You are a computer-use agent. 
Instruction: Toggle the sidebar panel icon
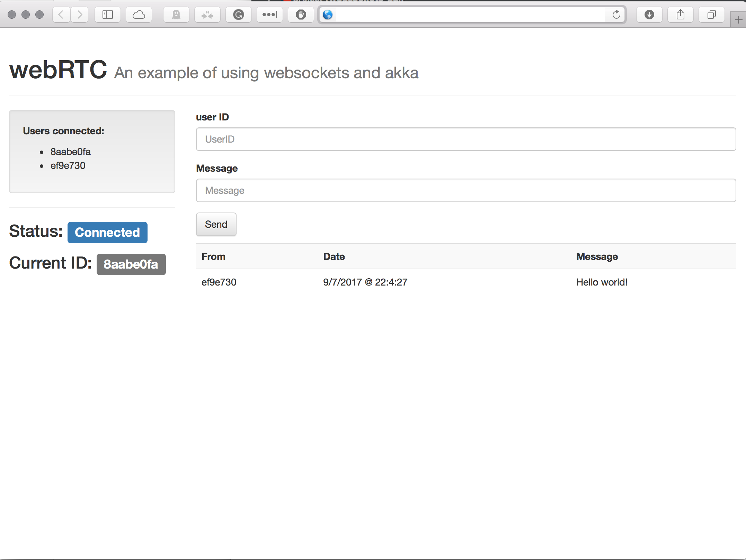tap(108, 15)
